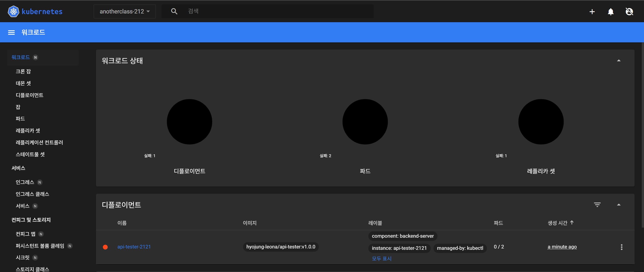This screenshot has width=644, height=272.
Task: Open the api-tester-2121 deployment link
Action: [x=134, y=247]
